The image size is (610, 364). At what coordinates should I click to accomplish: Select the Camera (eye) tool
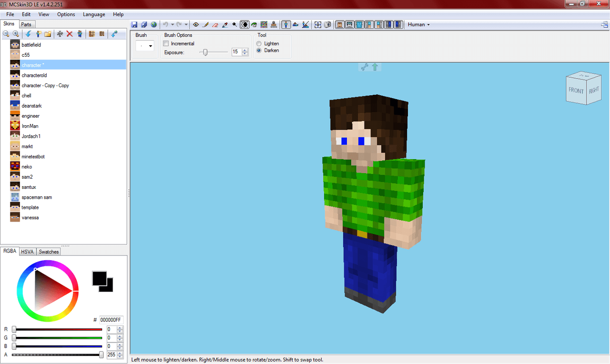[196, 24]
